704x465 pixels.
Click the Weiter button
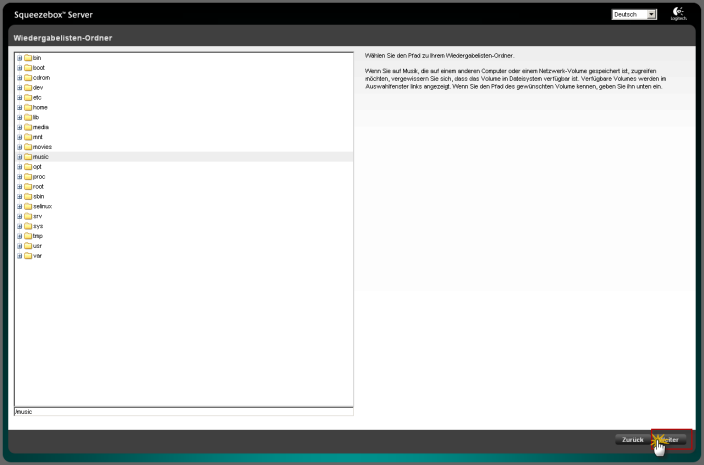coord(672,439)
